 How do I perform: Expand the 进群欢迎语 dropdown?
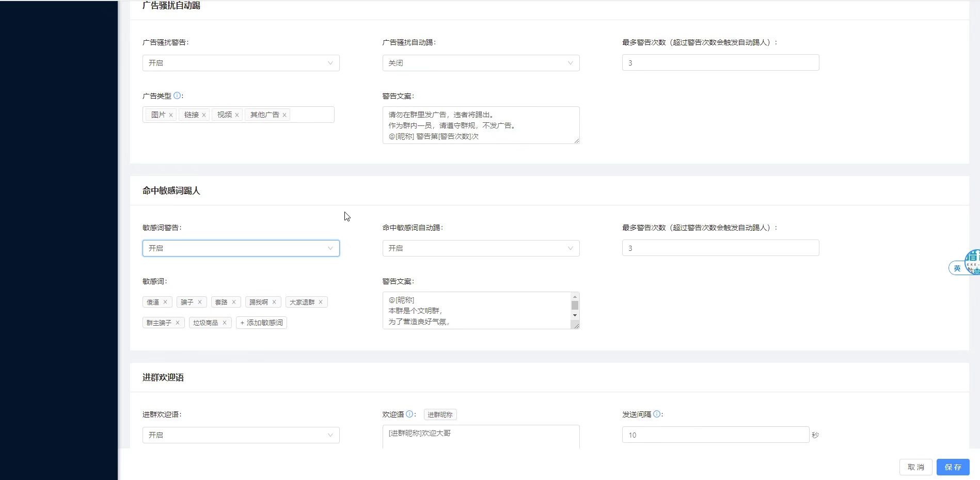(241, 435)
